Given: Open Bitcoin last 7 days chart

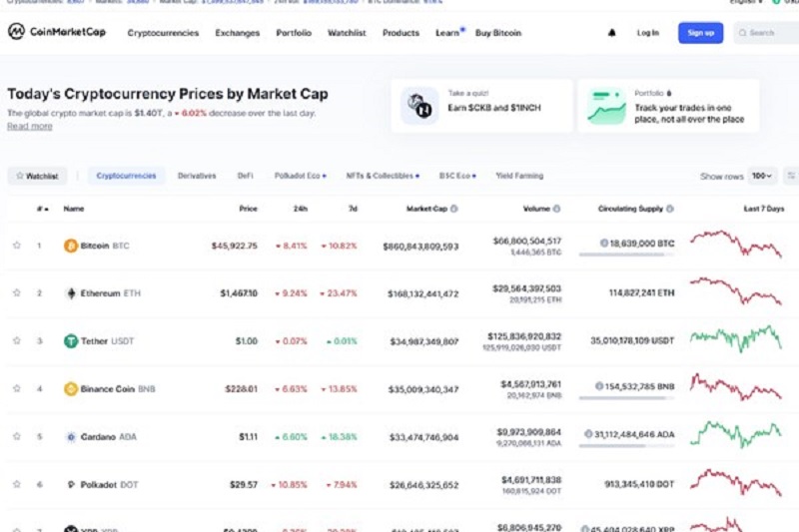Looking at the screenshot, I should 736,244.
